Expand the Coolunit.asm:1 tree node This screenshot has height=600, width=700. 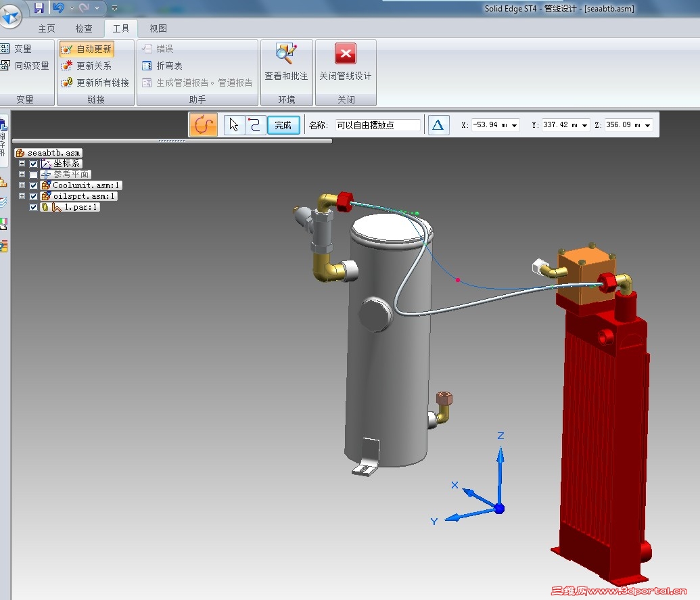click(x=22, y=185)
